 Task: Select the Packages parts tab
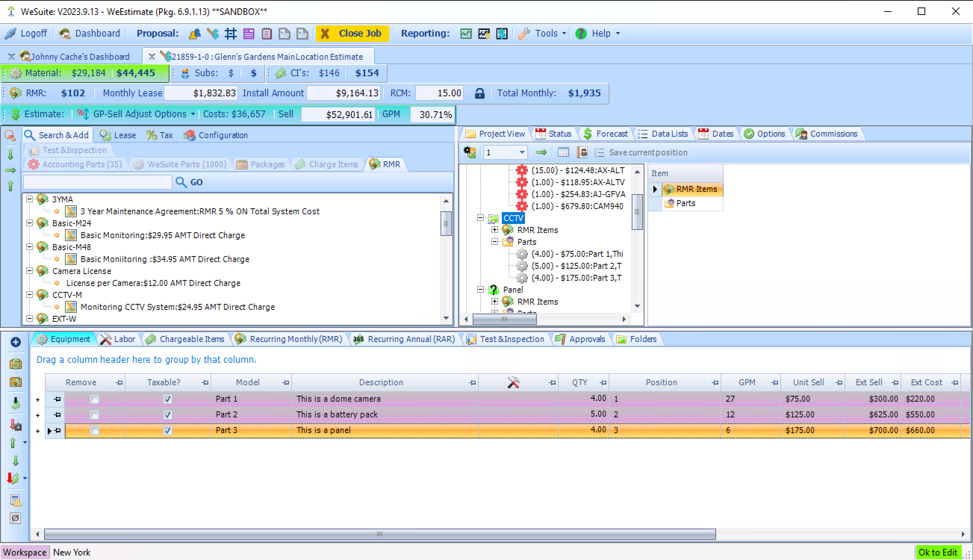260,165
